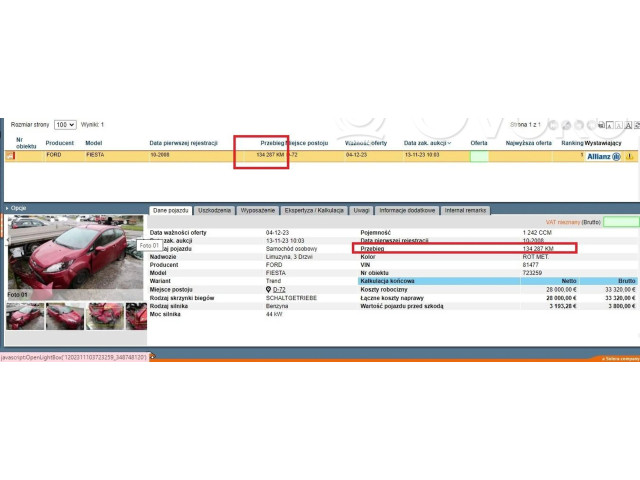This screenshot has height=480, width=640.
Task: Open the Ekspertyza / Kalkulacja tab
Action: 314,211
